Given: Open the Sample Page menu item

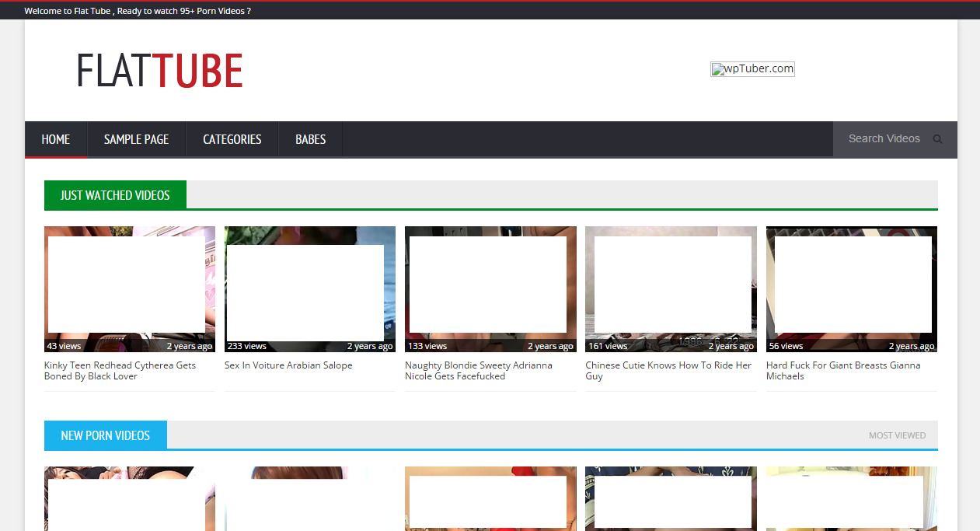Looking at the screenshot, I should (x=136, y=140).
